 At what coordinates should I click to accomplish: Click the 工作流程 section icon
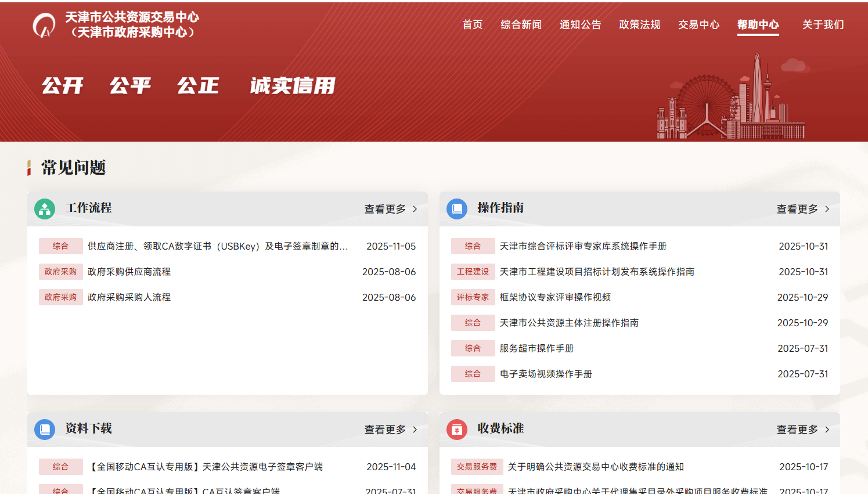44,208
